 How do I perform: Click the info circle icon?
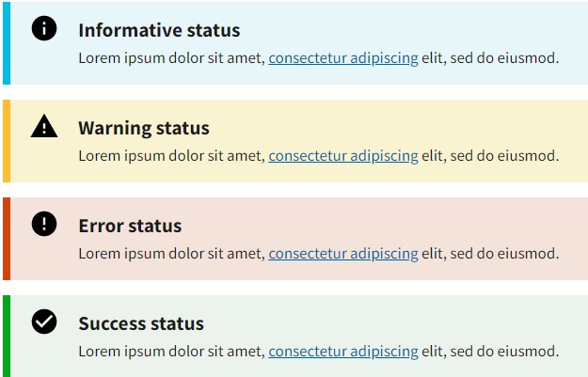pos(44,28)
